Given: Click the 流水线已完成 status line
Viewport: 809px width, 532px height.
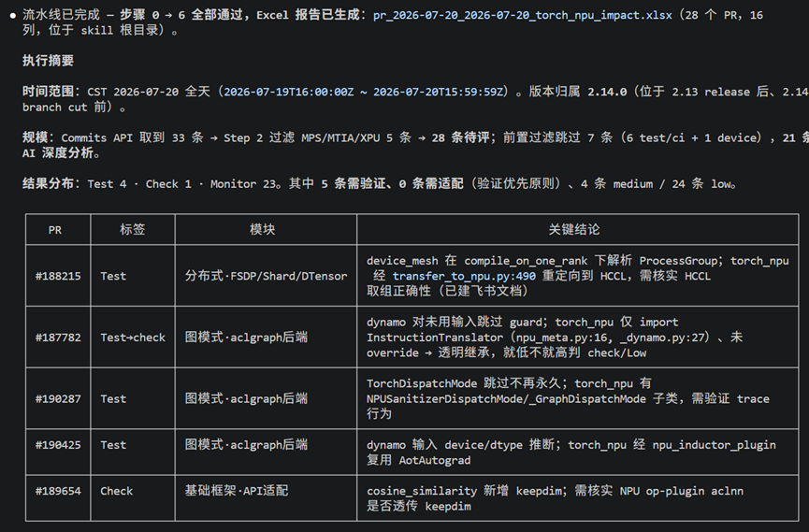Looking at the screenshot, I should coord(392,22).
